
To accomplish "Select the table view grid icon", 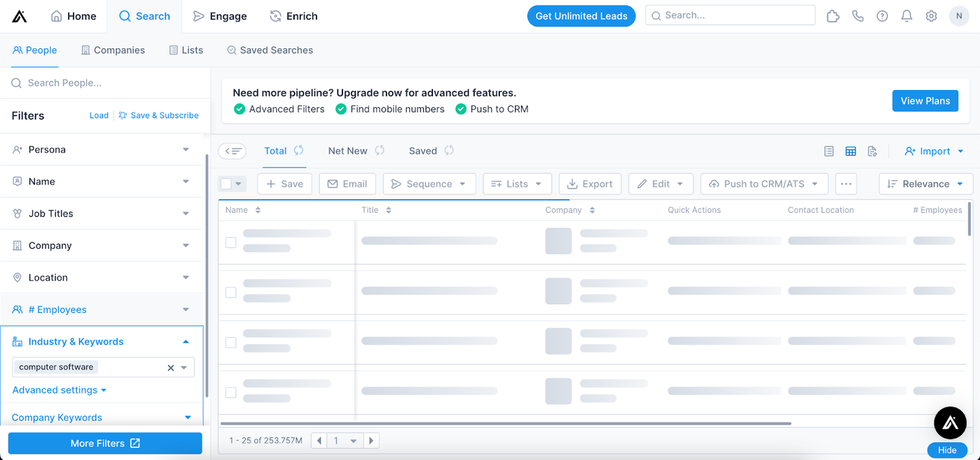I will [x=851, y=151].
